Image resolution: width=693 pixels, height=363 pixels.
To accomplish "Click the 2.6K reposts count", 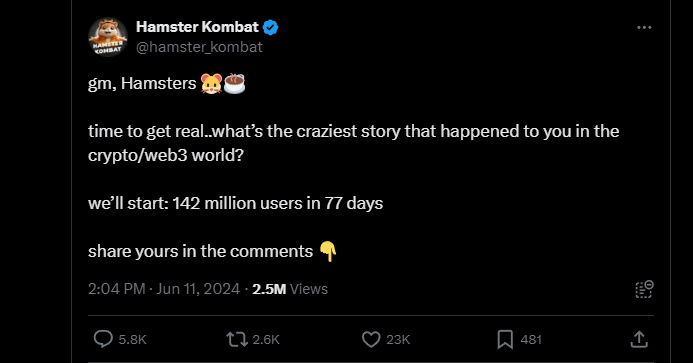I will point(266,340).
